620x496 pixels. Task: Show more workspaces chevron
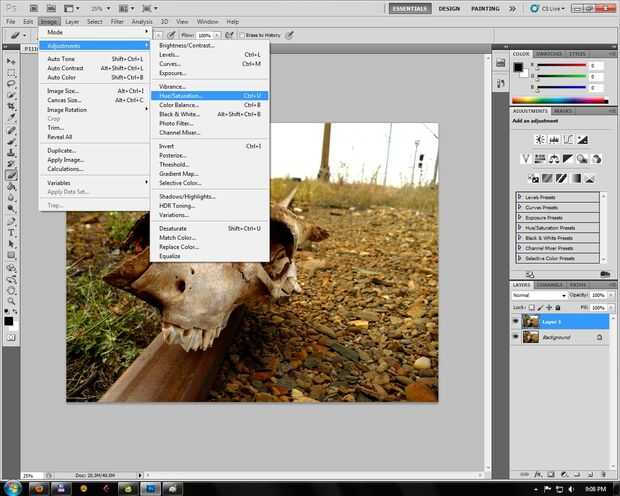(x=512, y=9)
